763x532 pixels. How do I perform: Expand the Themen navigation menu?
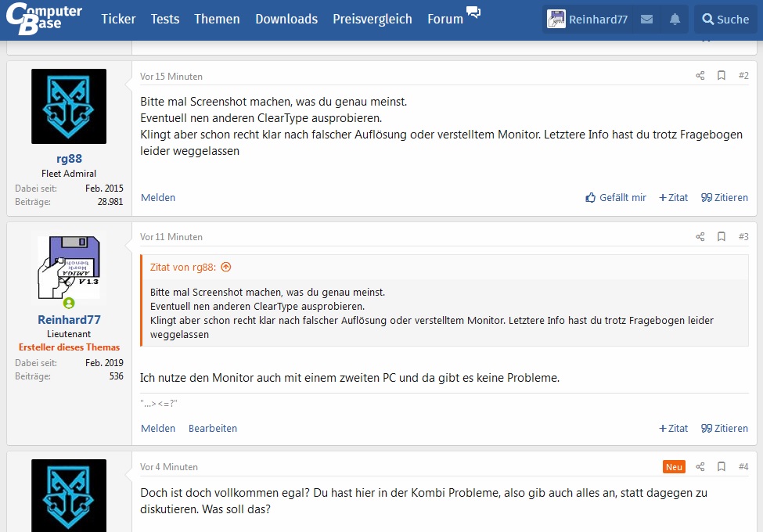tap(217, 19)
